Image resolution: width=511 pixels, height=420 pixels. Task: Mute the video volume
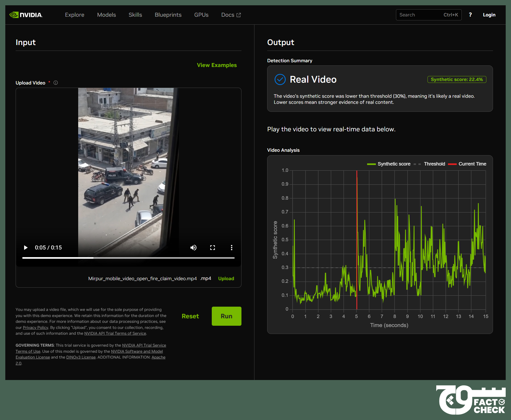[193, 248]
